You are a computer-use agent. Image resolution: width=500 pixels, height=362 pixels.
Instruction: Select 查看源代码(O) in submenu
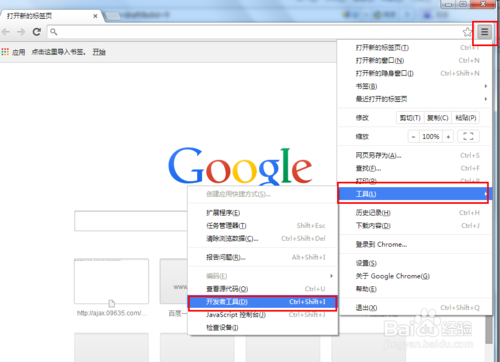click(x=263, y=289)
